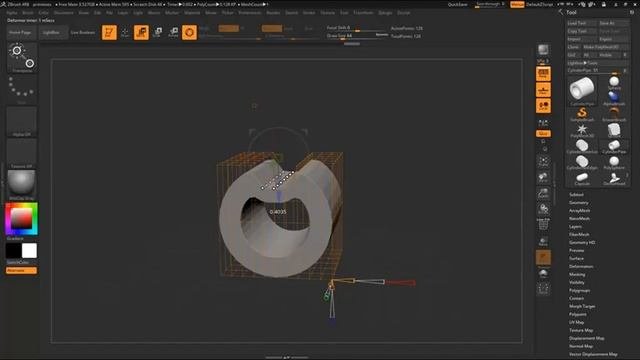640x360 pixels.
Task: Activate the Edit mode button
Action: click(x=109, y=32)
